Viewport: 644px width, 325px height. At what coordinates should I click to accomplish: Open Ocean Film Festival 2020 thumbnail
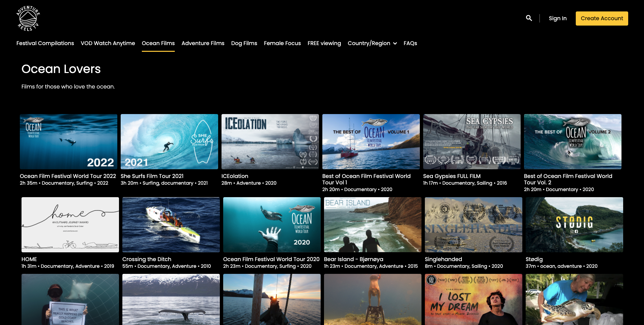coord(272,225)
